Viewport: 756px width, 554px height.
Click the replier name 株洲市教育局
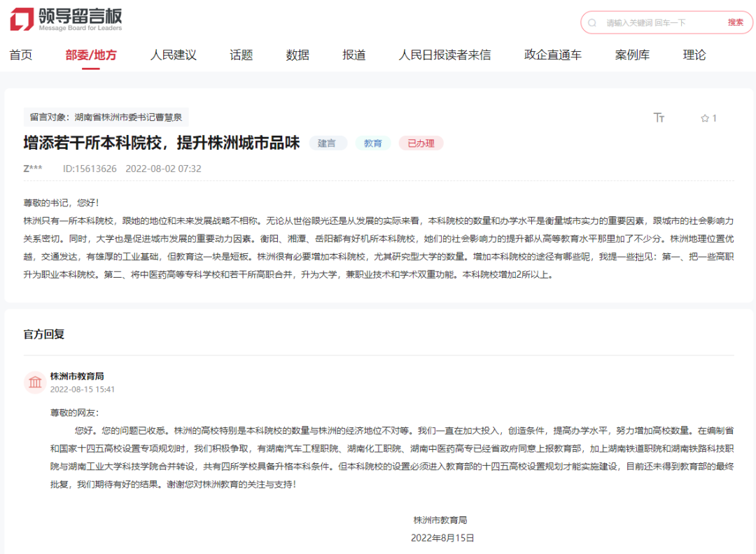[77, 376]
